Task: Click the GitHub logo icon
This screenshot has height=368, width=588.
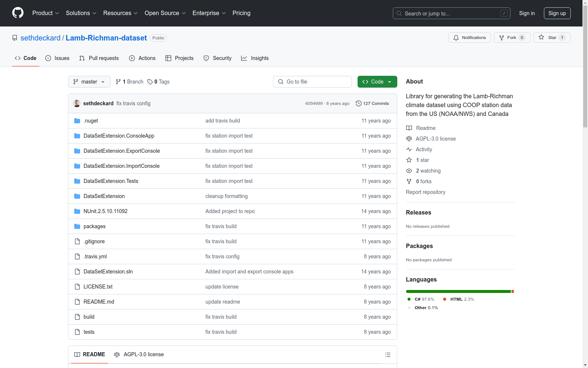Action: click(18, 13)
